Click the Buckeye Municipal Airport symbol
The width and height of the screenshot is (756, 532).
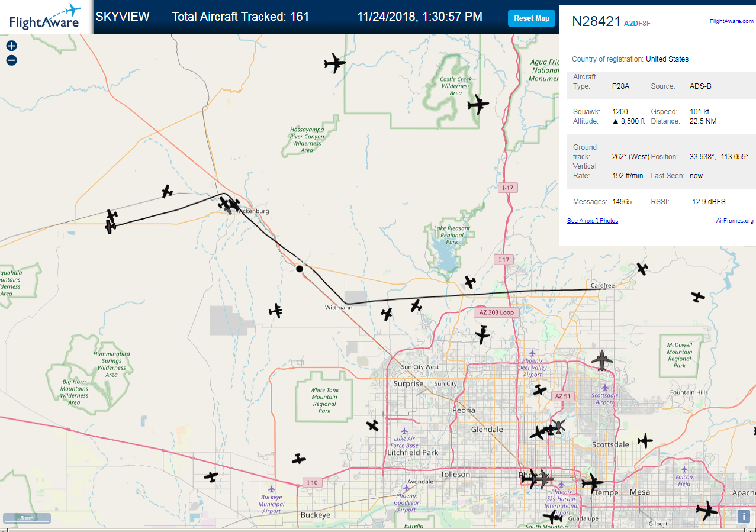(271, 489)
